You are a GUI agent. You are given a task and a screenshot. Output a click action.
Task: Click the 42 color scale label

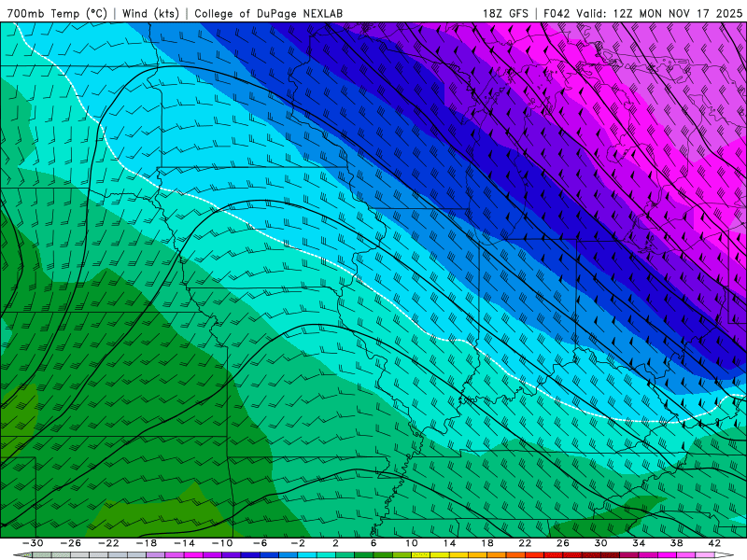714,543
